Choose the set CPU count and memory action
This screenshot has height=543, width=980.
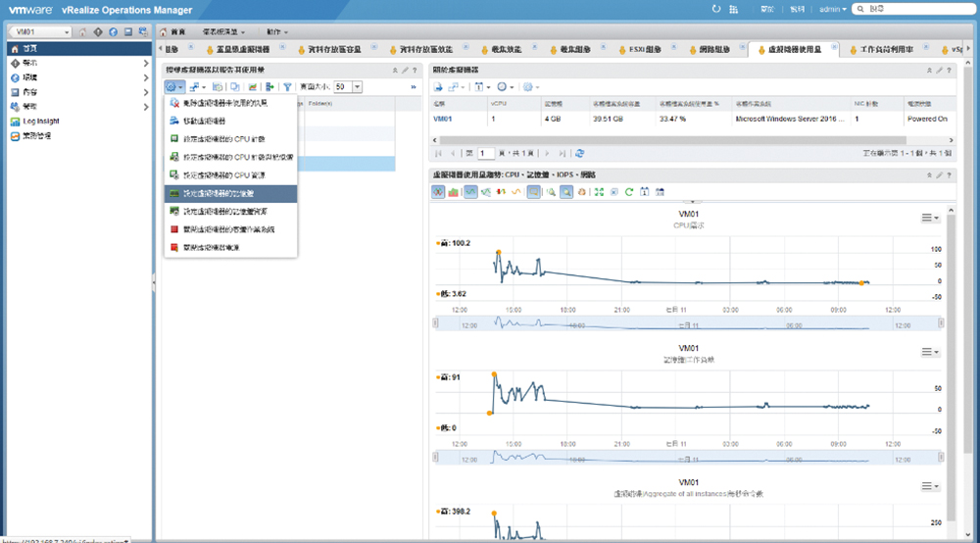[x=230, y=157]
